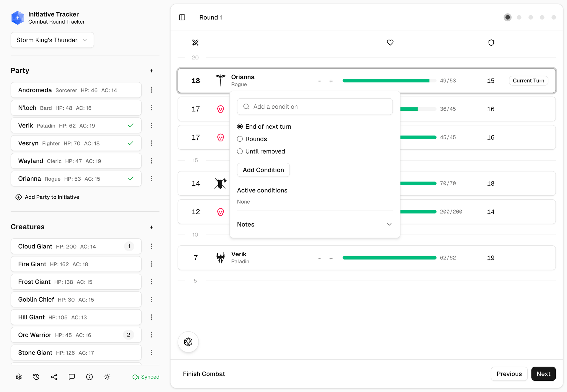The image size is (567, 392).
Task: Click the shield AC column icon
Action: coord(491,43)
